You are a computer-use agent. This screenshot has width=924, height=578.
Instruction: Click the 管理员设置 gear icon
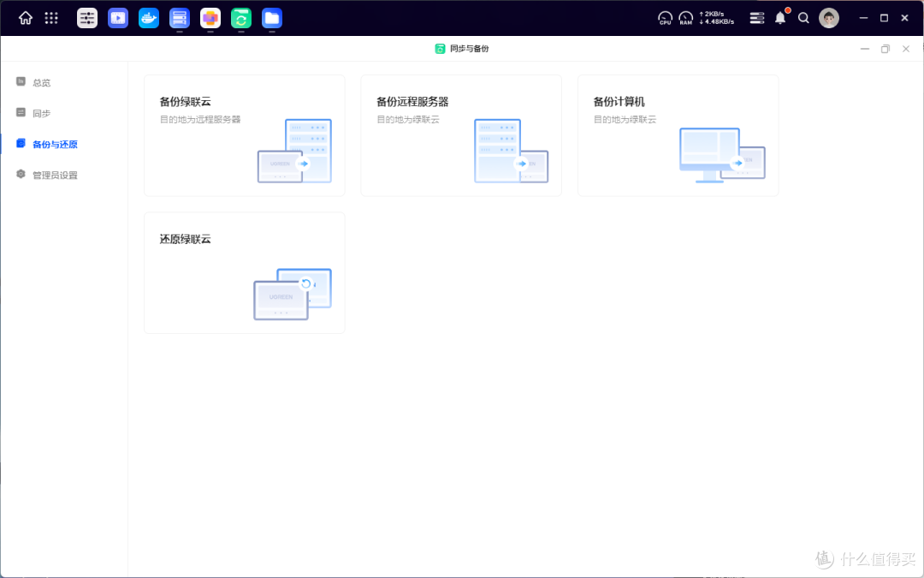[x=21, y=174]
